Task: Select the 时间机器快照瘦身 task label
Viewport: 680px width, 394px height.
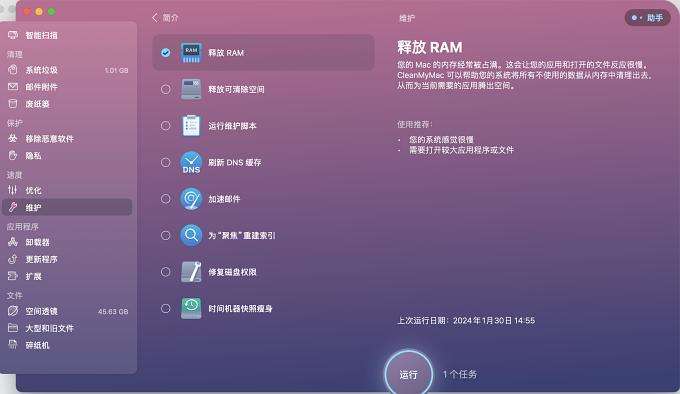Action: point(240,308)
